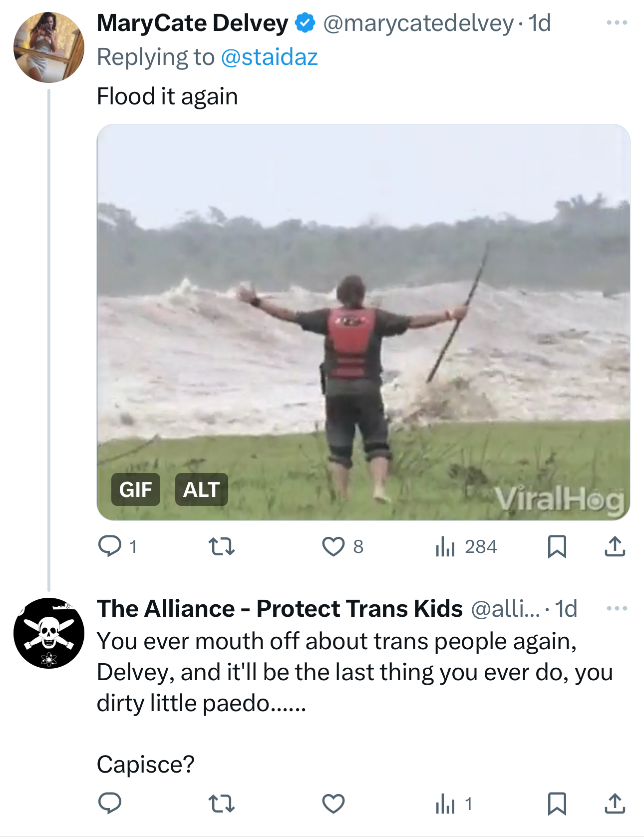Share The Alliance's reply tweet
644x840 pixels.
tap(615, 804)
